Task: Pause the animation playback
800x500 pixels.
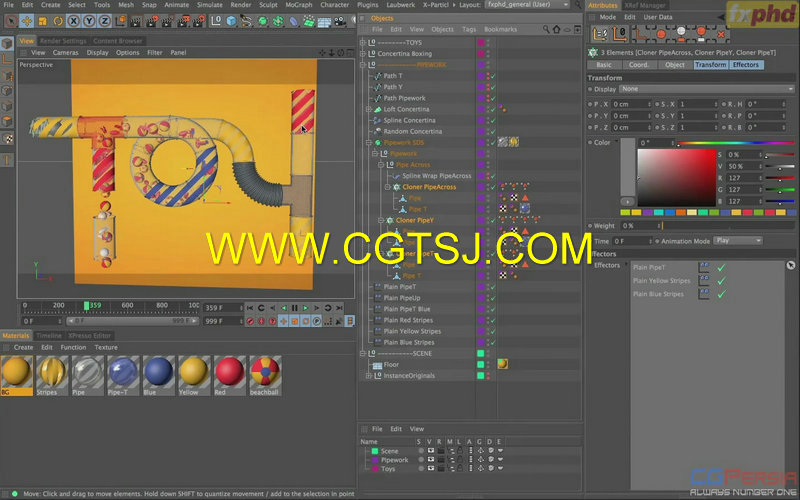Action: pos(294,308)
